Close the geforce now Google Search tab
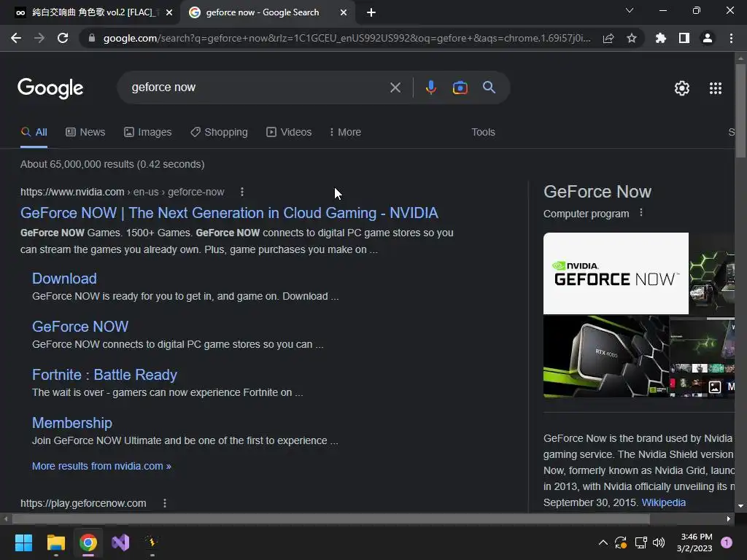This screenshot has width=747, height=560. click(x=344, y=12)
